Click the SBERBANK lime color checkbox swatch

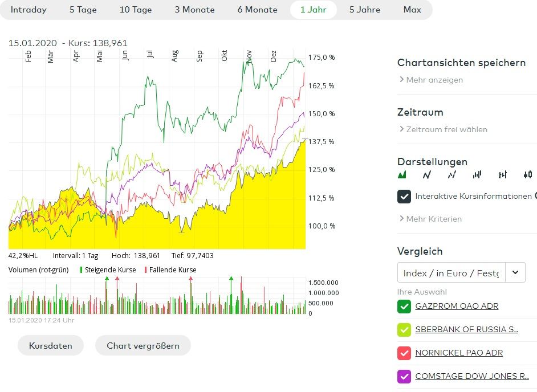tap(404, 330)
